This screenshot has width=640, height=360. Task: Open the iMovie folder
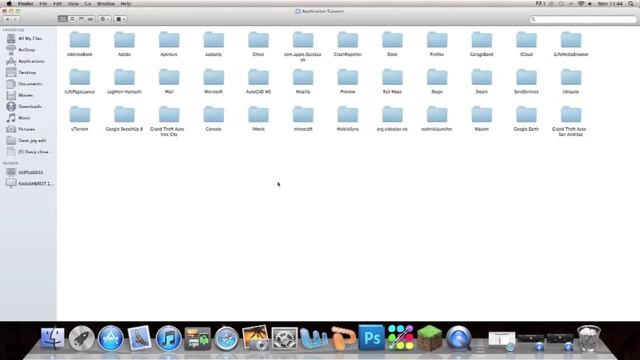[x=258, y=115]
